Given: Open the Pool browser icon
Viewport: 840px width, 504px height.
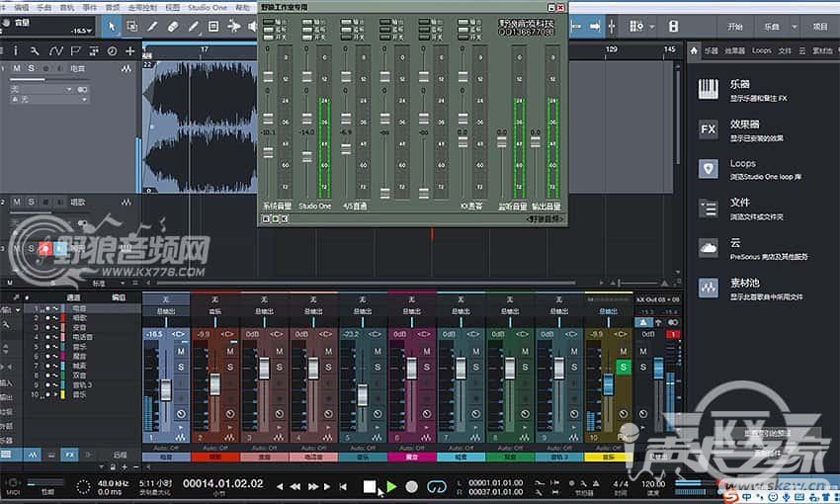Looking at the screenshot, I should pyautogui.click(x=708, y=288).
